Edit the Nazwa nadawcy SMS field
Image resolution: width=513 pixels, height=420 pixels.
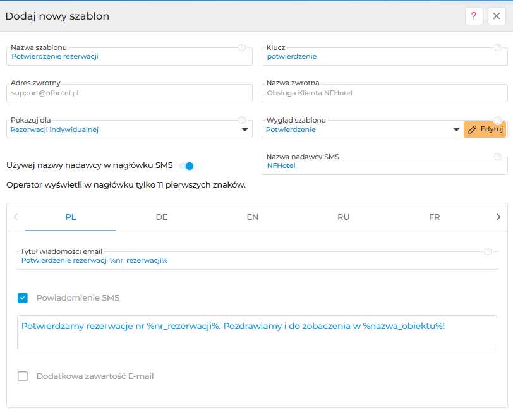pos(385,166)
